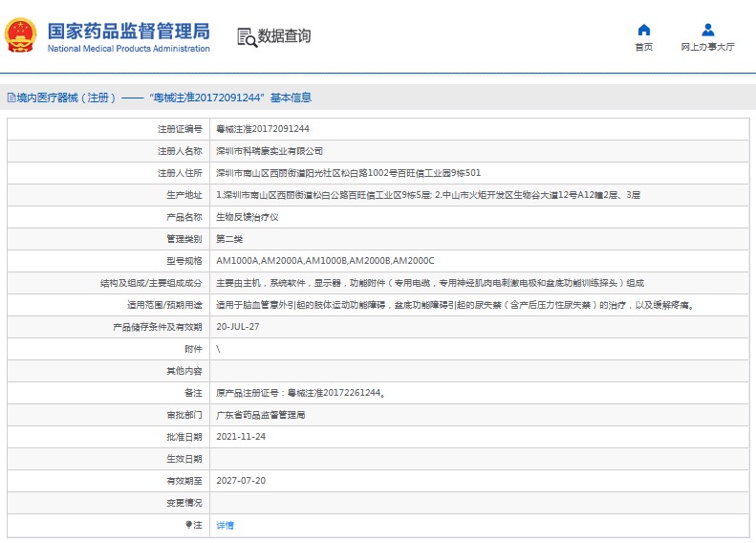Click the 附件 row label
Image resolution: width=756 pixels, height=543 pixels.
pyautogui.click(x=193, y=349)
